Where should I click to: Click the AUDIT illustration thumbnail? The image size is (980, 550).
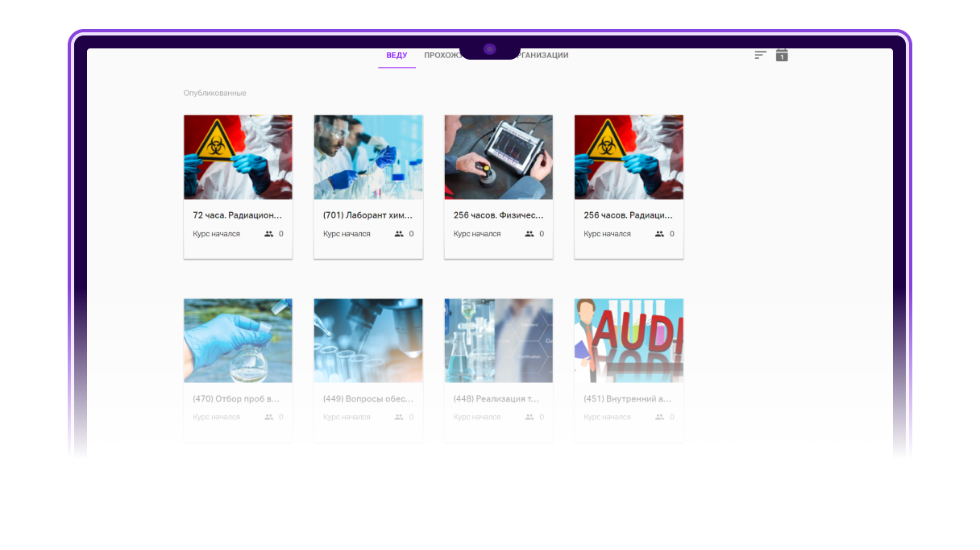629,340
